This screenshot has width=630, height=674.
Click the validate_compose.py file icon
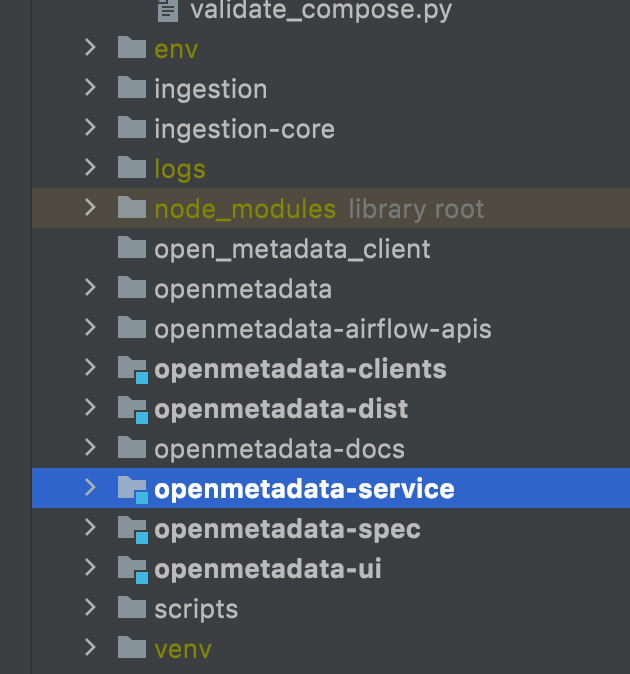click(x=168, y=11)
